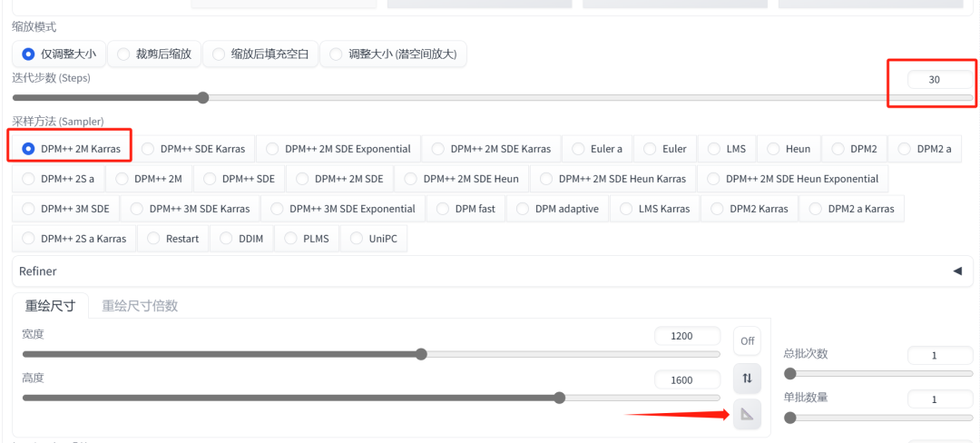Pick DPM++ SDE sampler
Screen dimensions: 980x443
pyautogui.click(x=239, y=179)
